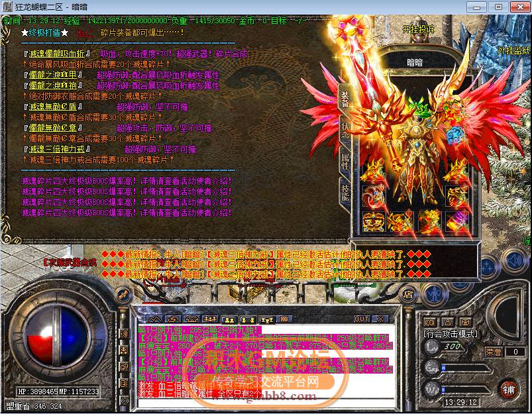Select the 烛龙无敌章 link
Image resolution: width=532 pixels, height=414 pixels.
click(x=52, y=128)
